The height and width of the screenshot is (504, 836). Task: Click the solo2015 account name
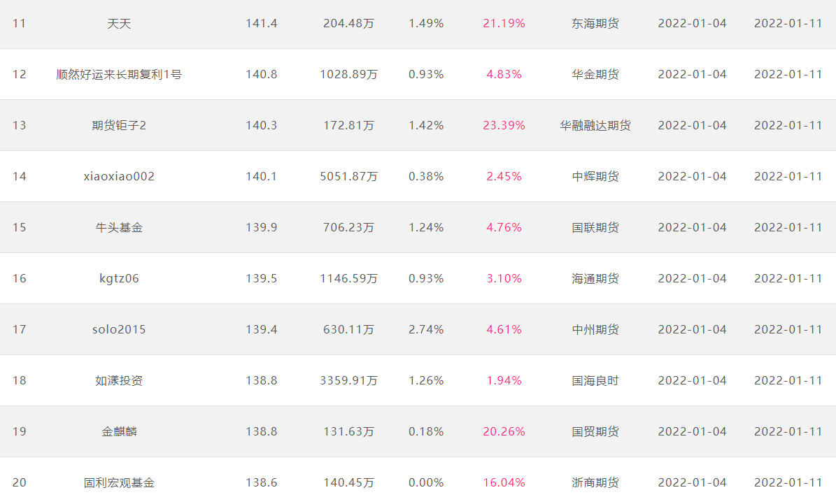pyautogui.click(x=119, y=329)
